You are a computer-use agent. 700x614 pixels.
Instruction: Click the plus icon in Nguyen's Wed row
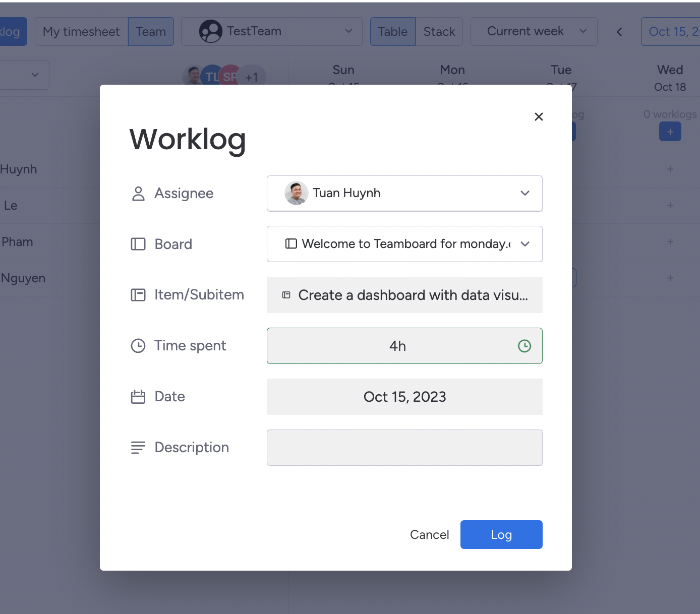[x=670, y=278]
